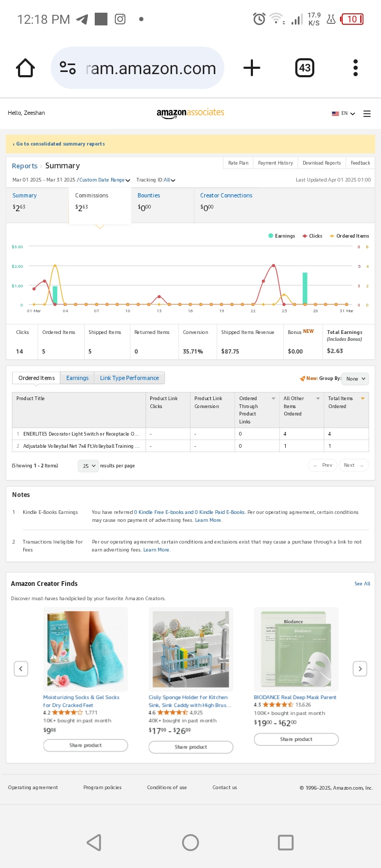Open the Cisily Sponge Holder product image
This screenshot has height=868, width=381.
click(190, 649)
